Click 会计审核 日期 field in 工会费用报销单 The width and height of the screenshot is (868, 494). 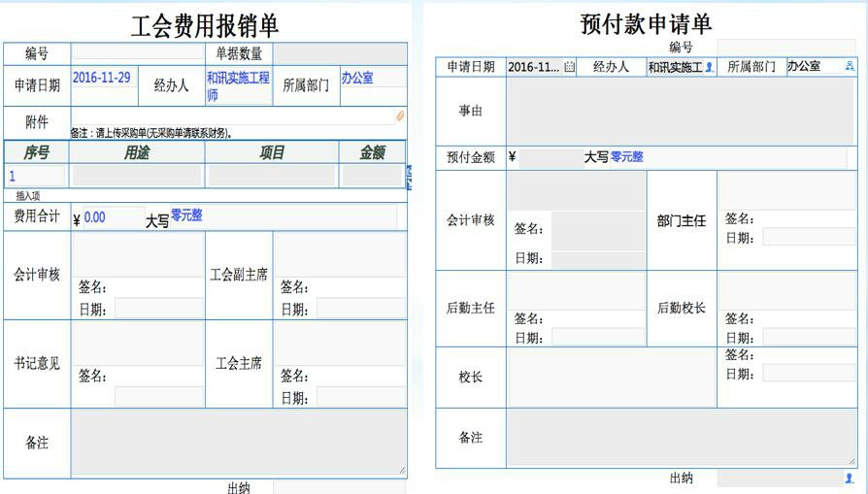pos(159,308)
